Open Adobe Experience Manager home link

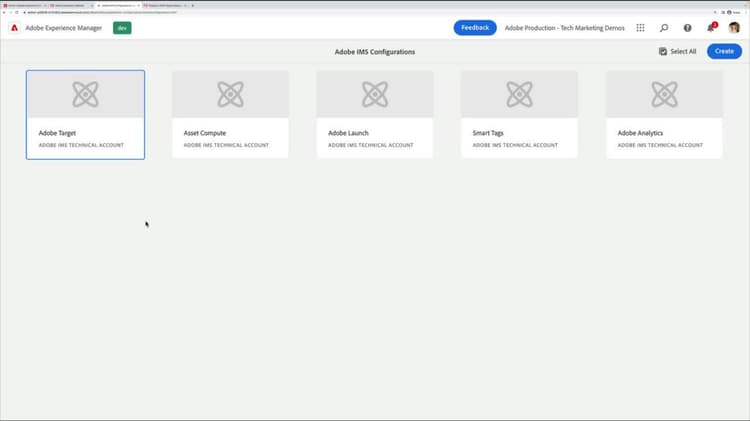[x=64, y=28]
